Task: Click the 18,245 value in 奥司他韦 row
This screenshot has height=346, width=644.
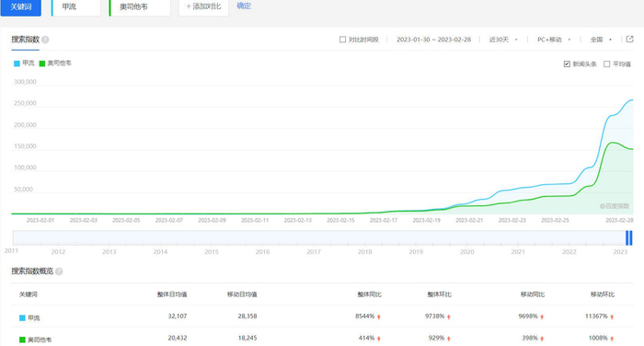Action: click(247, 338)
